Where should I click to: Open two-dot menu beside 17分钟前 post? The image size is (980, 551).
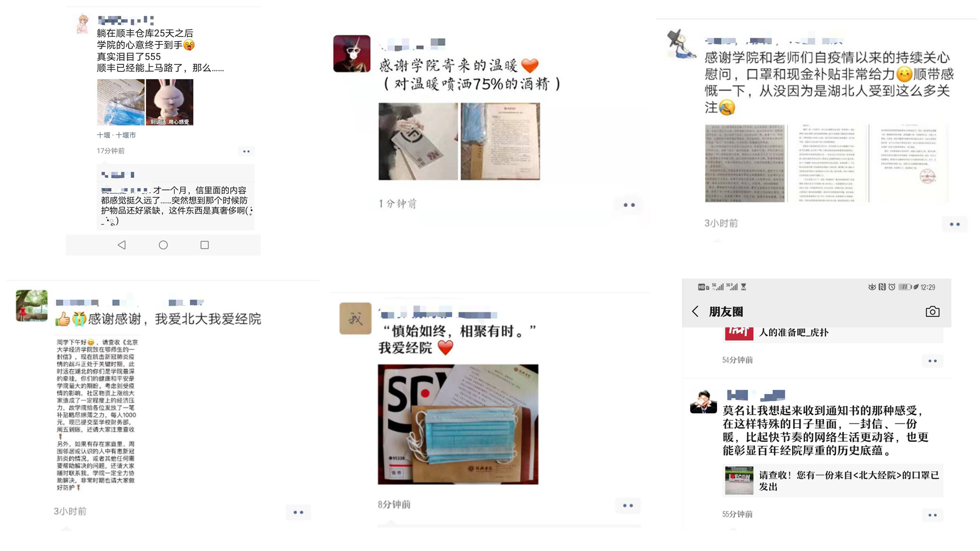click(x=246, y=152)
